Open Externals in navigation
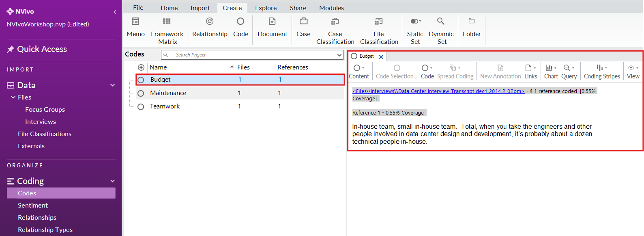Screen dimensions: 644x236 [31, 146]
